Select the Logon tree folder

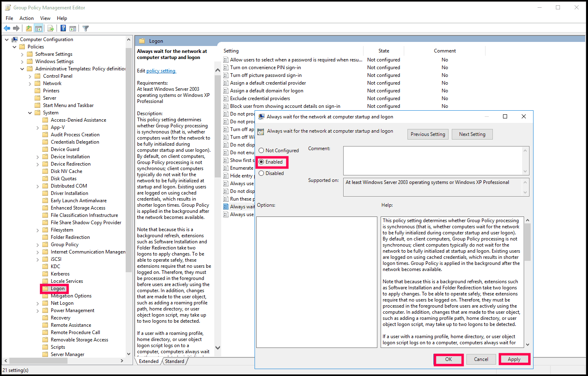(58, 289)
